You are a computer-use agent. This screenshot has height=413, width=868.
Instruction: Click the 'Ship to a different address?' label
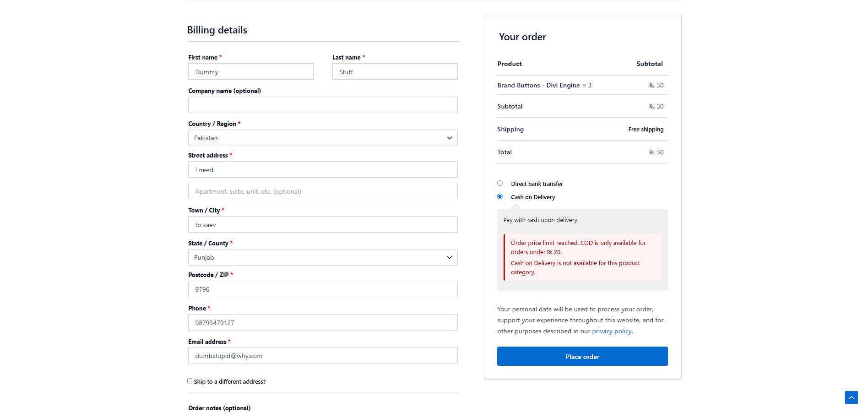(x=230, y=381)
